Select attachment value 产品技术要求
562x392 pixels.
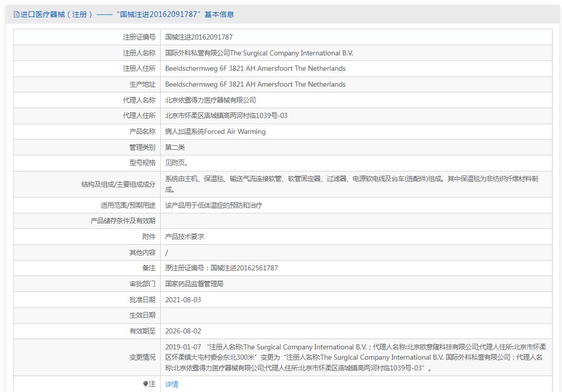(185, 237)
